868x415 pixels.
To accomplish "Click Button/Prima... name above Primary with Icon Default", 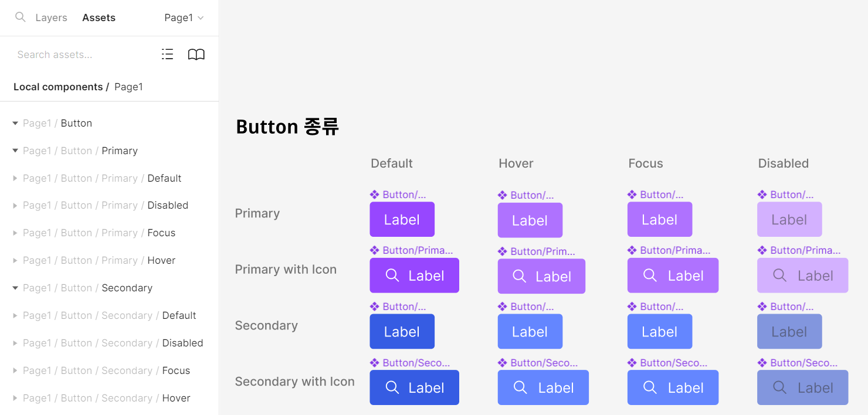I will pyautogui.click(x=418, y=250).
